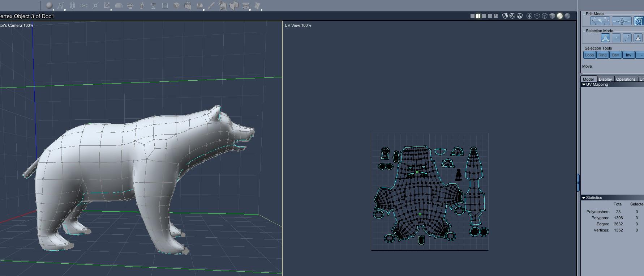
Task: Open bounding-box tool flyout arrow
Action: coord(111,10)
